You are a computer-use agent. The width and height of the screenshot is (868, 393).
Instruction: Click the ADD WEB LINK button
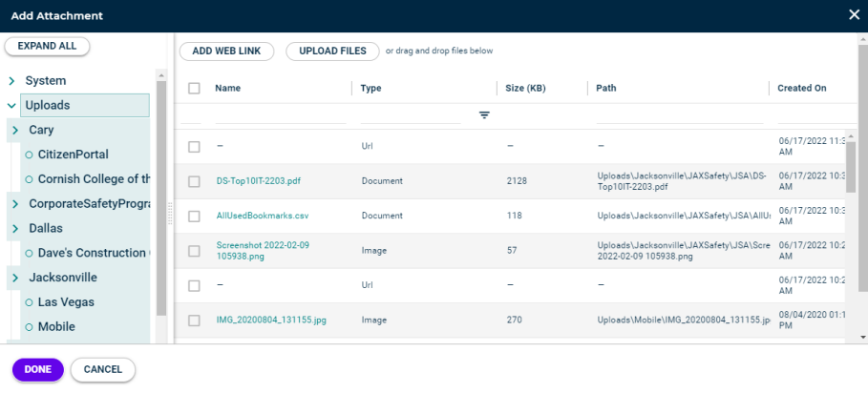[226, 51]
